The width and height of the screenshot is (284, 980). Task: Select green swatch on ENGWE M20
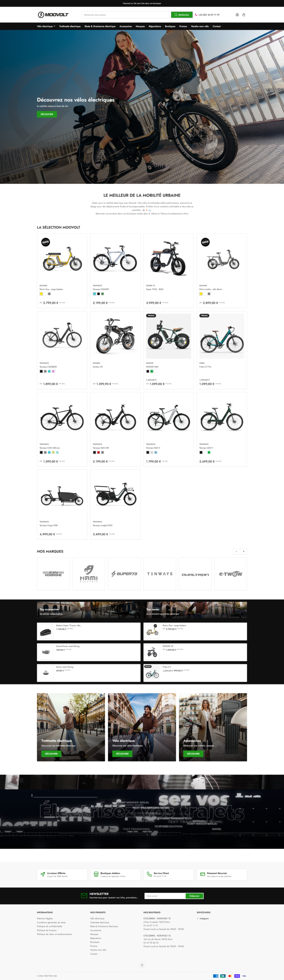pos(152,371)
